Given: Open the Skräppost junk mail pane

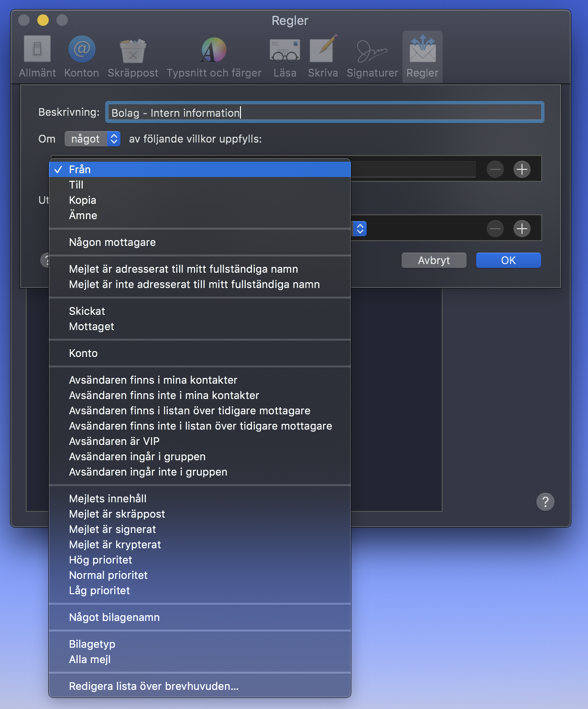Looking at the screenshot, I should (x=133, y=56).
